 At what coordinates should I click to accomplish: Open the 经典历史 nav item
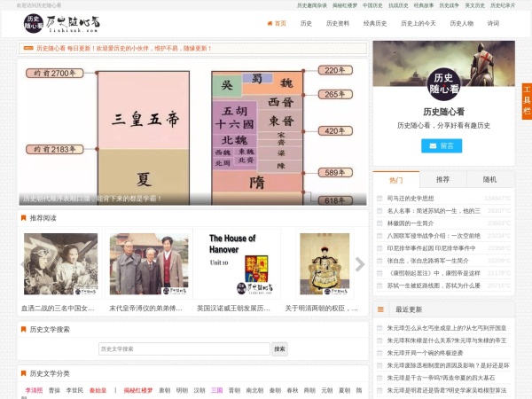[375, 23]
